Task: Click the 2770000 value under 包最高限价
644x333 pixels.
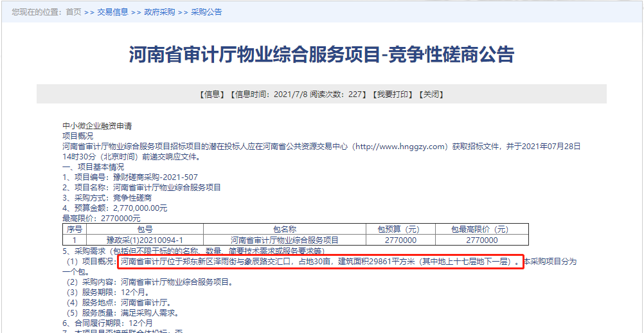Action: (480, 240)
